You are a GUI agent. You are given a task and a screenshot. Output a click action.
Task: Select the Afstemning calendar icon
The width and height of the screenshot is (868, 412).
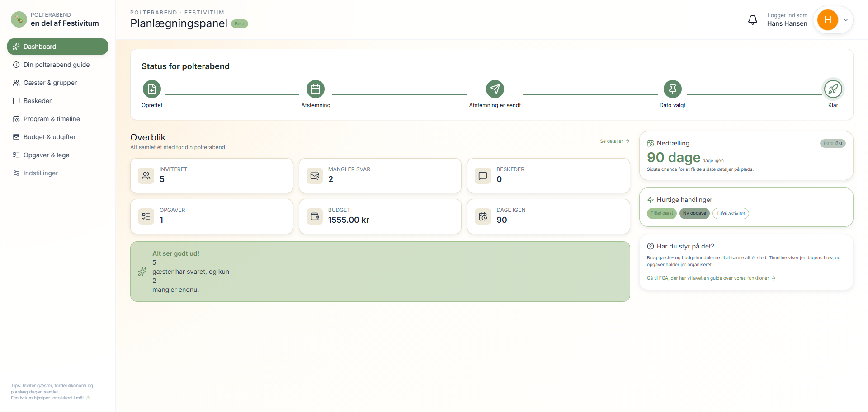pyautogui.click(x=316, y=89)
